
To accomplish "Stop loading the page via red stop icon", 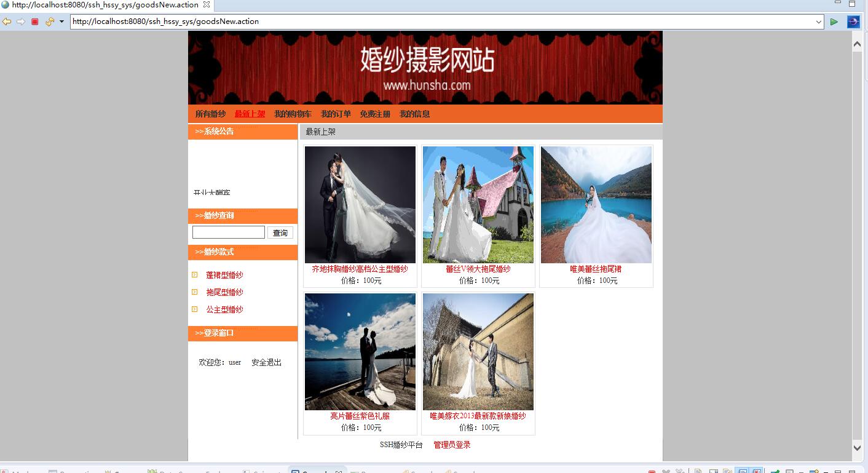I will (34, 22).
